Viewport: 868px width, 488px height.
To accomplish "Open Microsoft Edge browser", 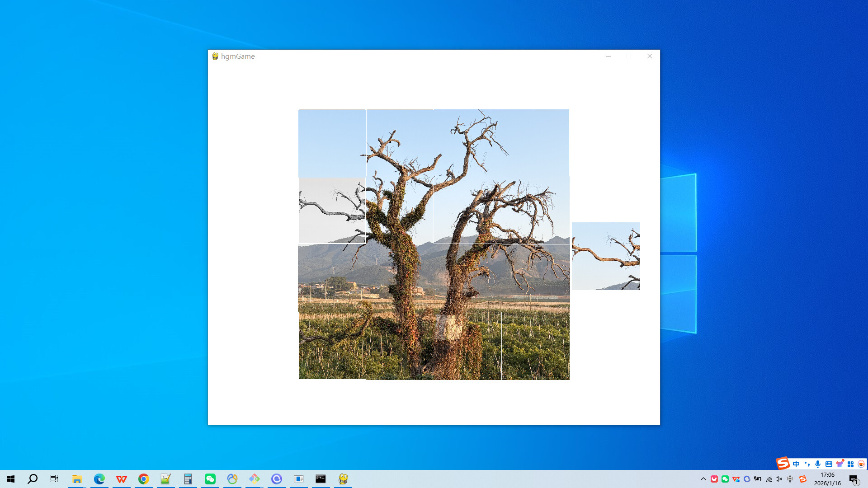I will 99,479.
